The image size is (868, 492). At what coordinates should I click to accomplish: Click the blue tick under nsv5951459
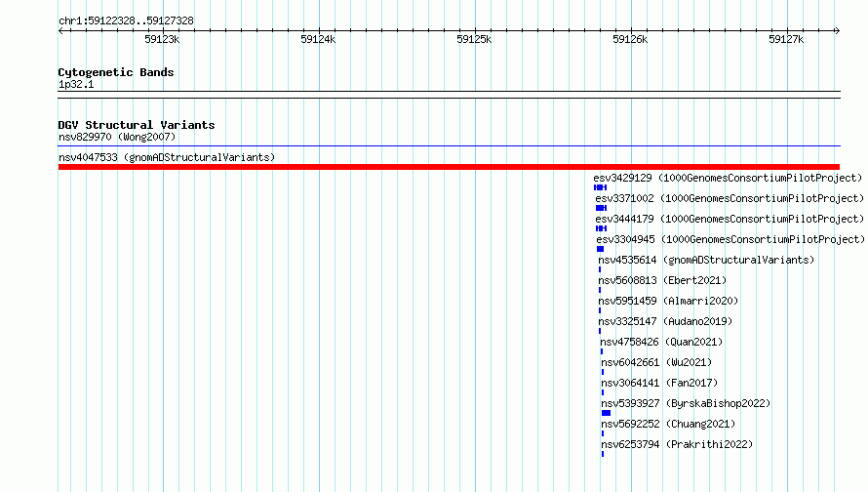[x=600, y=310]
